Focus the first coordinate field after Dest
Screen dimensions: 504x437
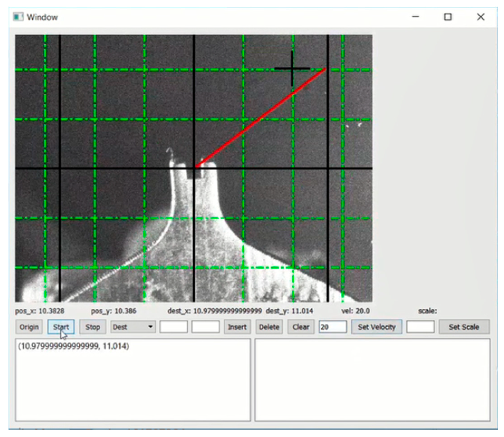[x=174, y=327]
